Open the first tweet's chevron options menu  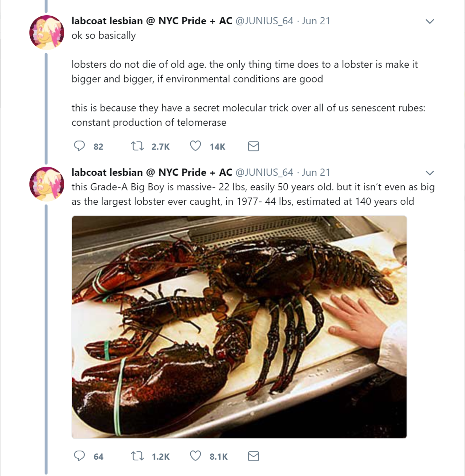tap(430, 21)
